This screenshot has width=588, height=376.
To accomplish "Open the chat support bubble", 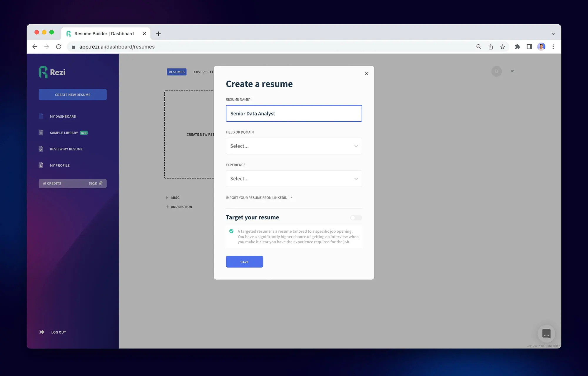I will click(547, 334).
